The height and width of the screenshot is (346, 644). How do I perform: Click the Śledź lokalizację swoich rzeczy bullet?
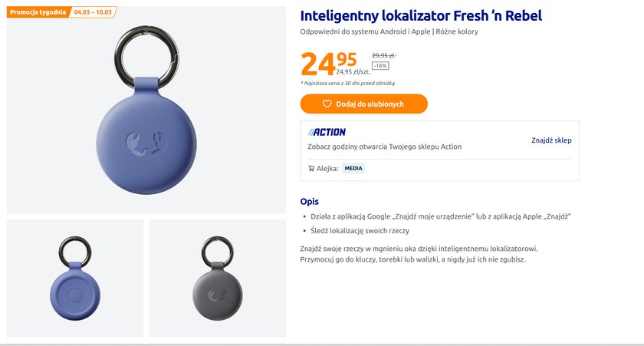point(360,231)
